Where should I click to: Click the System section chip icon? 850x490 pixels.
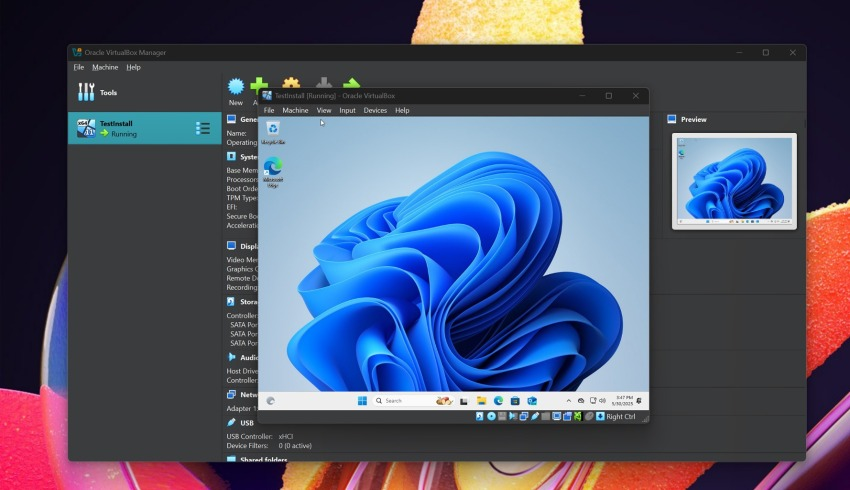click(x=231, y=157)
